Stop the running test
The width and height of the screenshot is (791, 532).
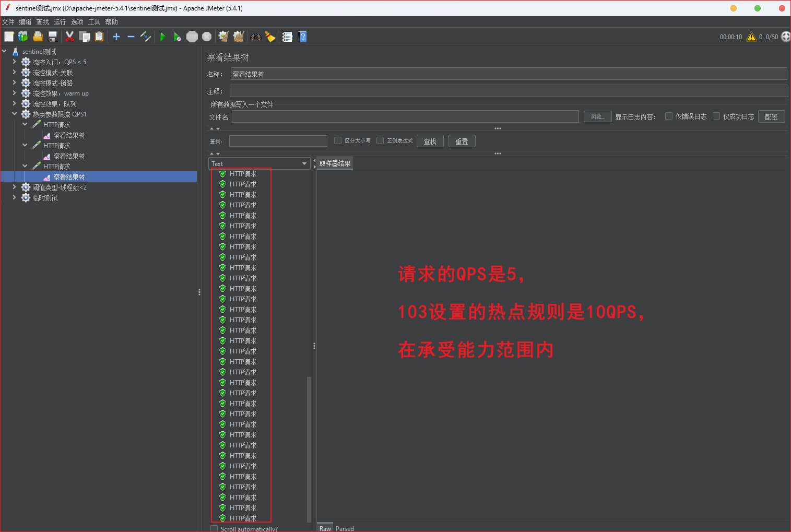[192, 37]
